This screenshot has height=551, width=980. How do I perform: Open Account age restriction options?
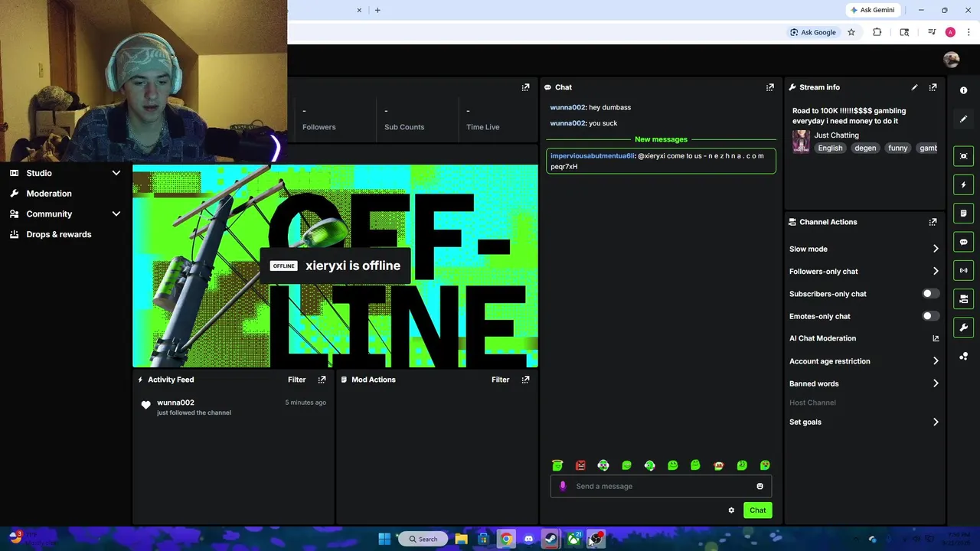coord(864,361)
